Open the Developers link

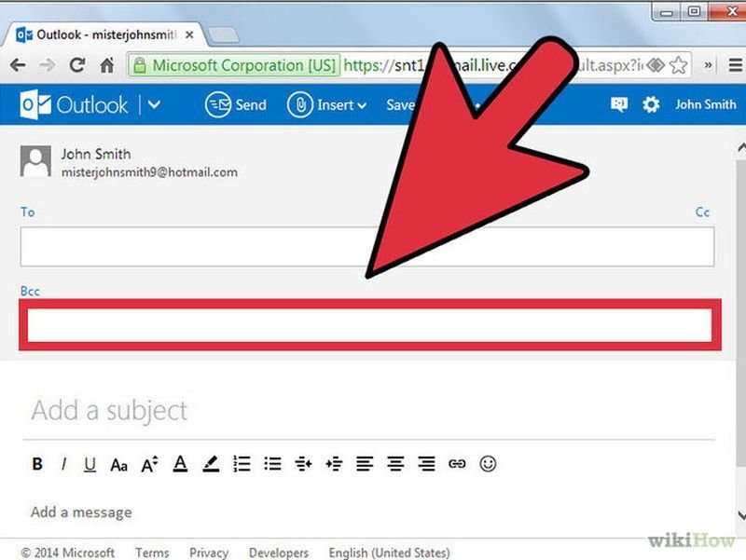279,553
